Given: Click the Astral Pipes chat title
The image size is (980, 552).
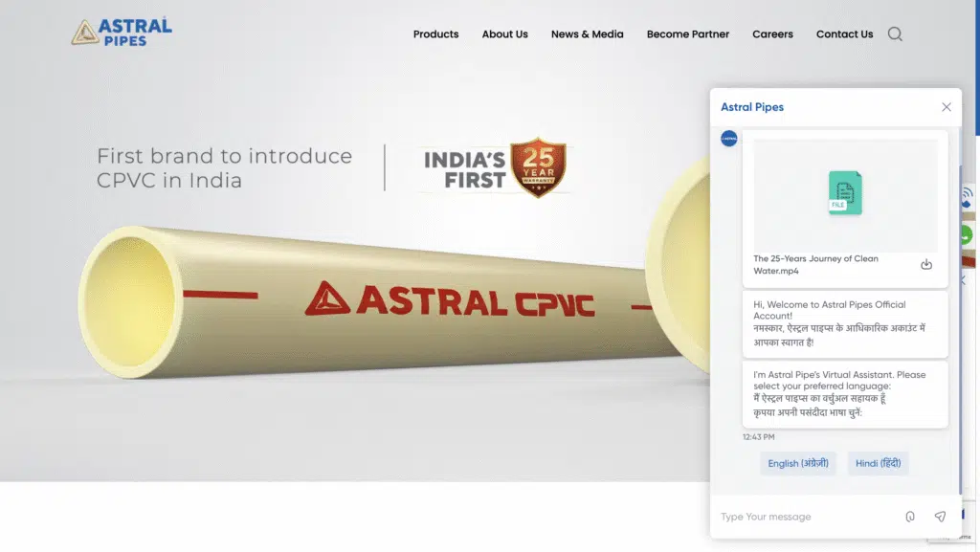Looking at the screenshot, I should tap(752, 107).
